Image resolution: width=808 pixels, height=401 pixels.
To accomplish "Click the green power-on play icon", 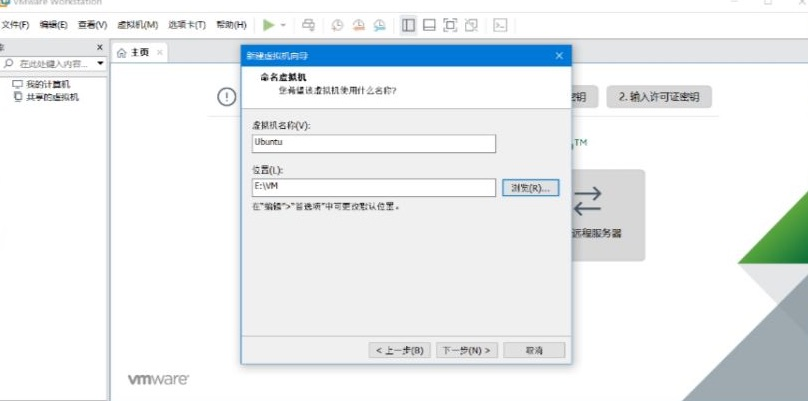I will [x=268, y=25].
